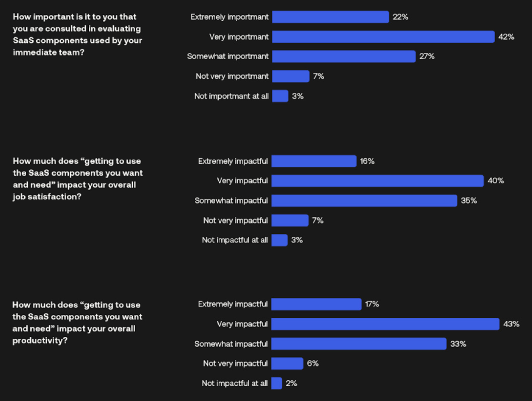Click the 43% percentage value
Viewport: 532px width, 401px height.
[511, 324]
